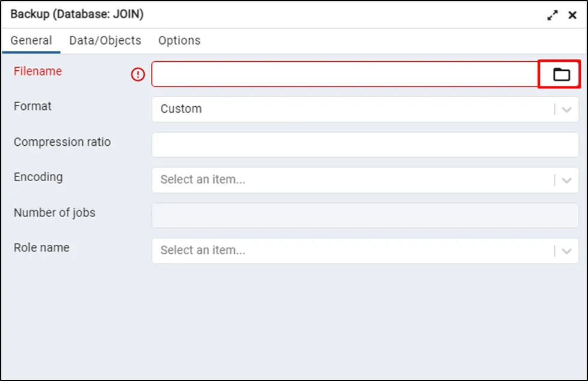Expand the Format chevron arrow
This screenshot has width=588, height=381.
(x=566, y=110)
